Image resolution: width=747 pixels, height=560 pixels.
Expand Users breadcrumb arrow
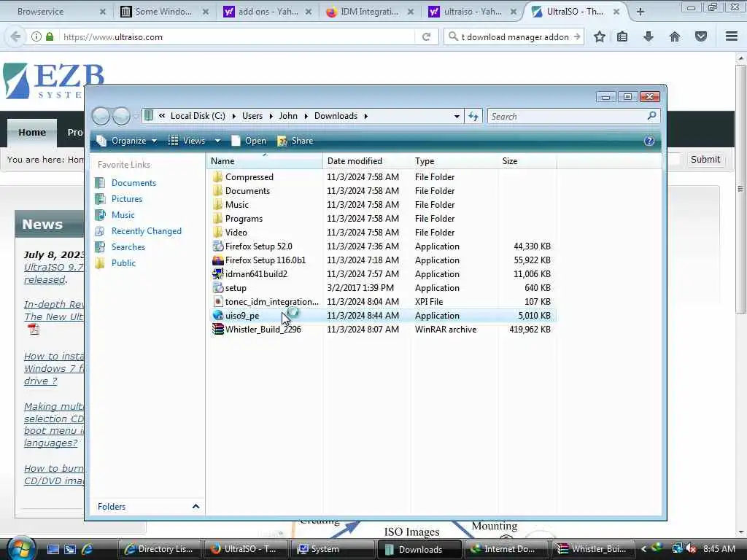coord(271,116)
